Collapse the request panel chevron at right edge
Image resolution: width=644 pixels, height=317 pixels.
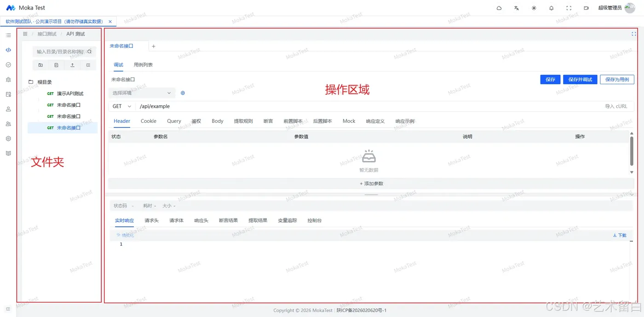632,194
